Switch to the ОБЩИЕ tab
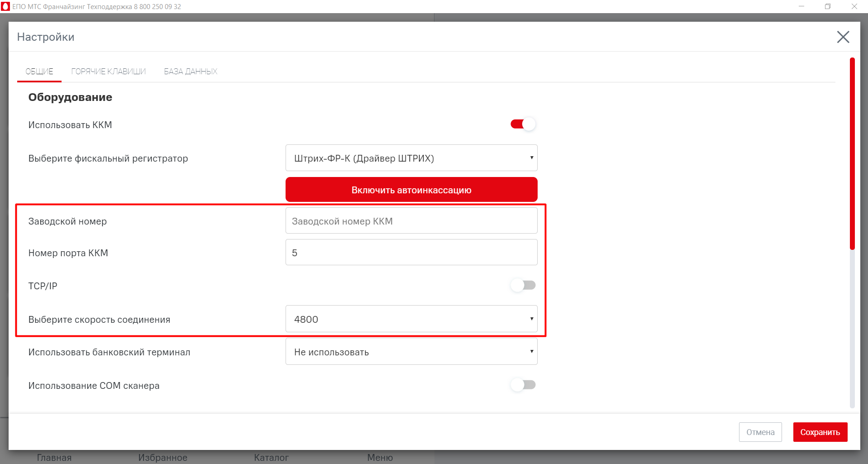Image resolution: width=868 pixels, height=464 pixels. point(39,72)
